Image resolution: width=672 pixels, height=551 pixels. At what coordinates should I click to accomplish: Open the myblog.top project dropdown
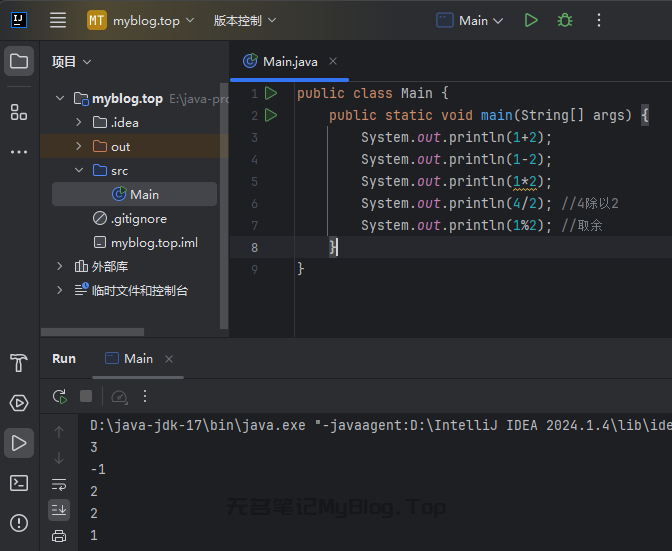pos(141,21)
